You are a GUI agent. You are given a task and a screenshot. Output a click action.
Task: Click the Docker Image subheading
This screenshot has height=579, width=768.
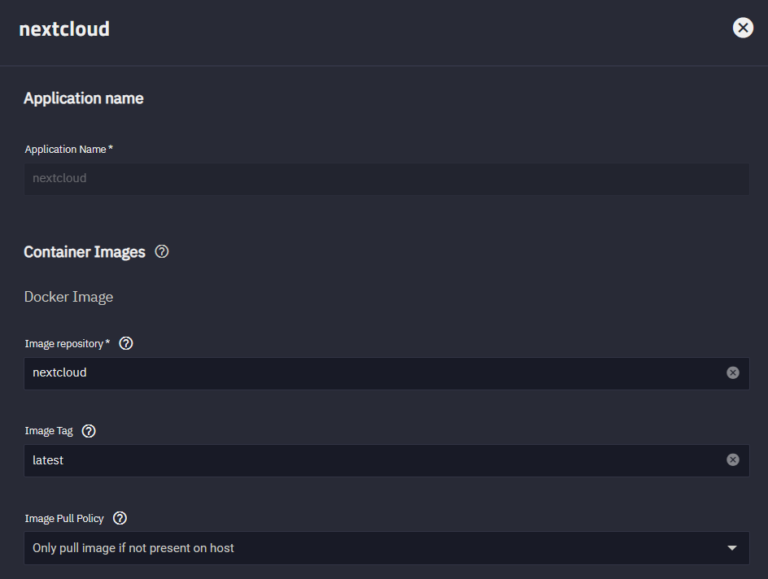tap(69, 297)
